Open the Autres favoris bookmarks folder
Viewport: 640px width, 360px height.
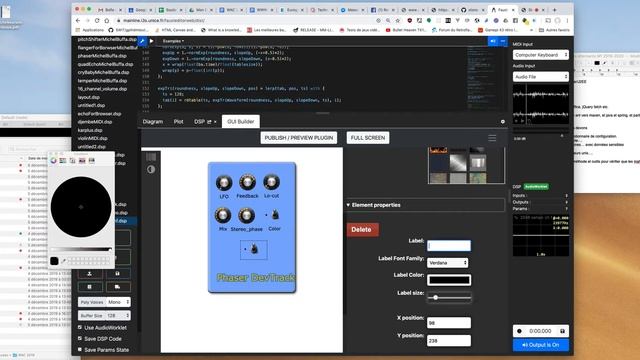pyautogui.click(x=554, y=30)
